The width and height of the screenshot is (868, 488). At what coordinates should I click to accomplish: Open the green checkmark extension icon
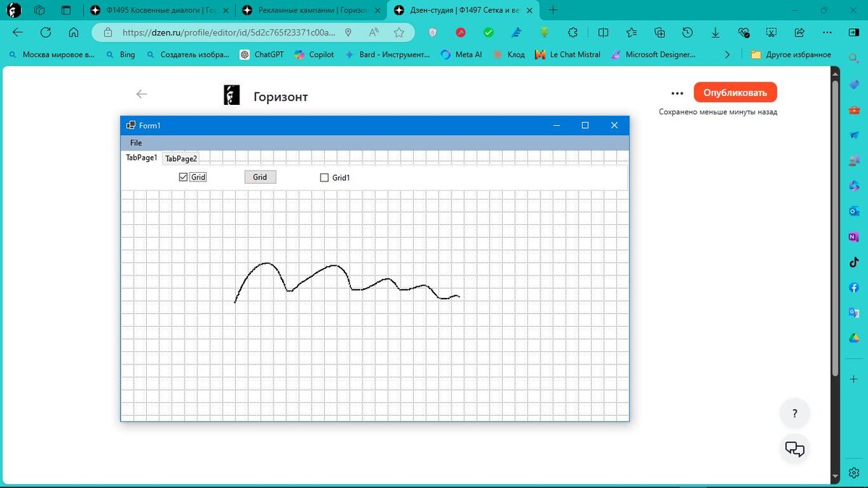click(x=489, y=33)
